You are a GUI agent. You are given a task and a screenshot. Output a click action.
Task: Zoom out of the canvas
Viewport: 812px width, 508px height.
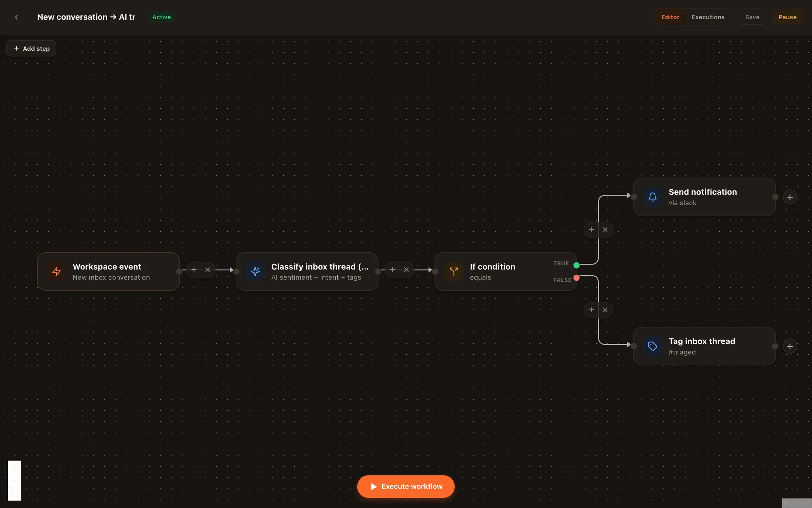click(x=14, y=480)
